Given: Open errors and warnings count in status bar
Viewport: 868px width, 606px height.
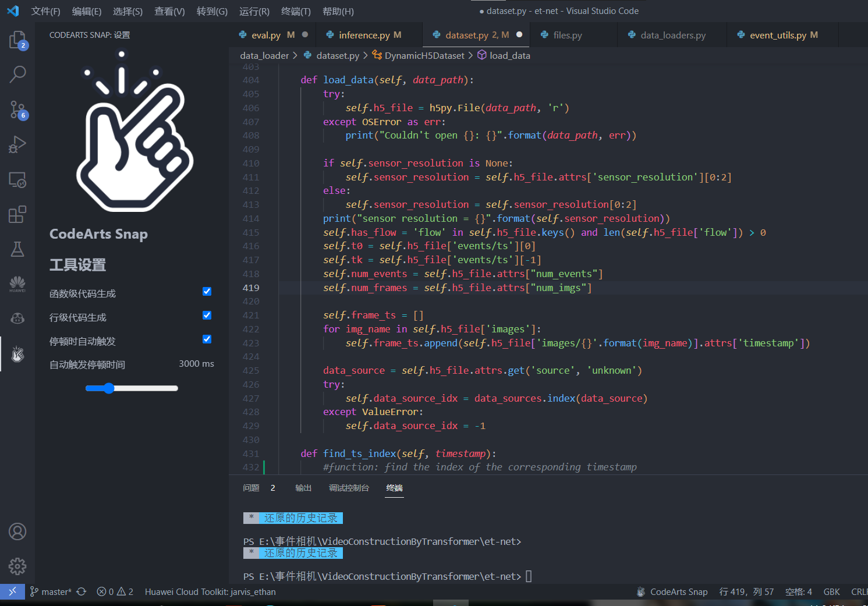Looking at the screenshot, I should click(x=115, y=591).
